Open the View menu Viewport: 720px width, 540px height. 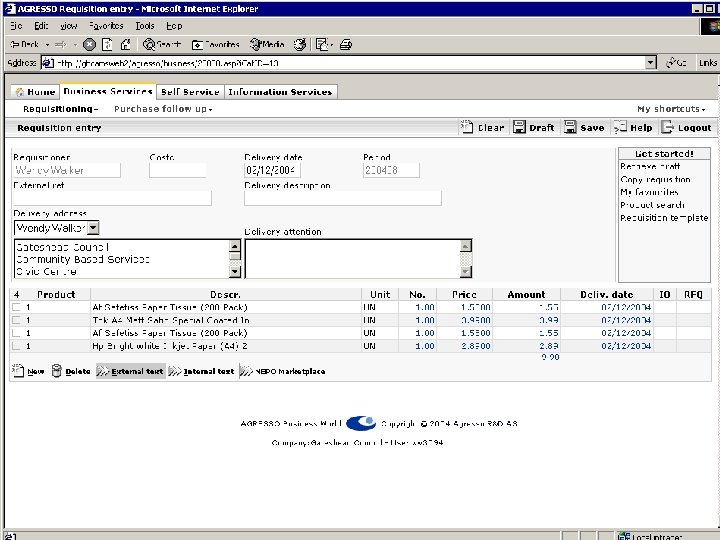[x=69, y=26]
